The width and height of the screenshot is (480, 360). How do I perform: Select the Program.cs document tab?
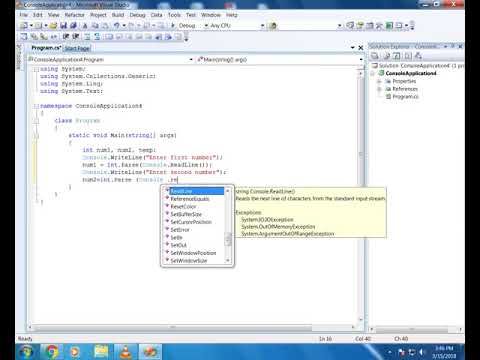click(x=46, y=48)
